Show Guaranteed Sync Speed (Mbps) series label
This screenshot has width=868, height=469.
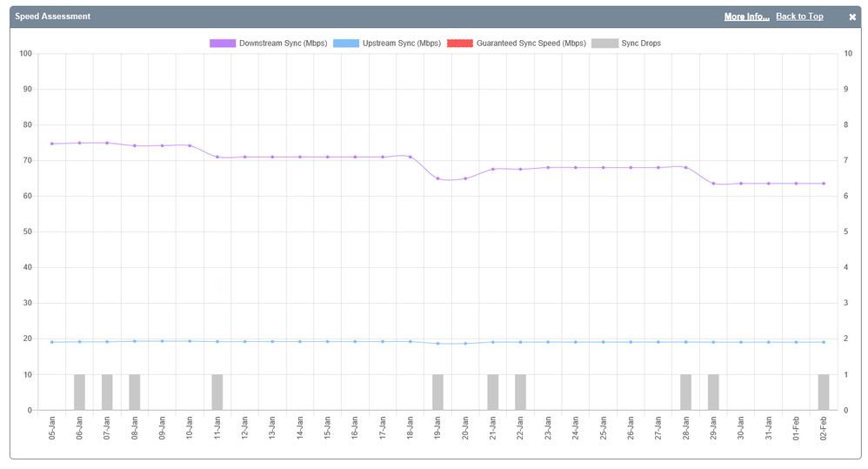(x=531, y=44)
